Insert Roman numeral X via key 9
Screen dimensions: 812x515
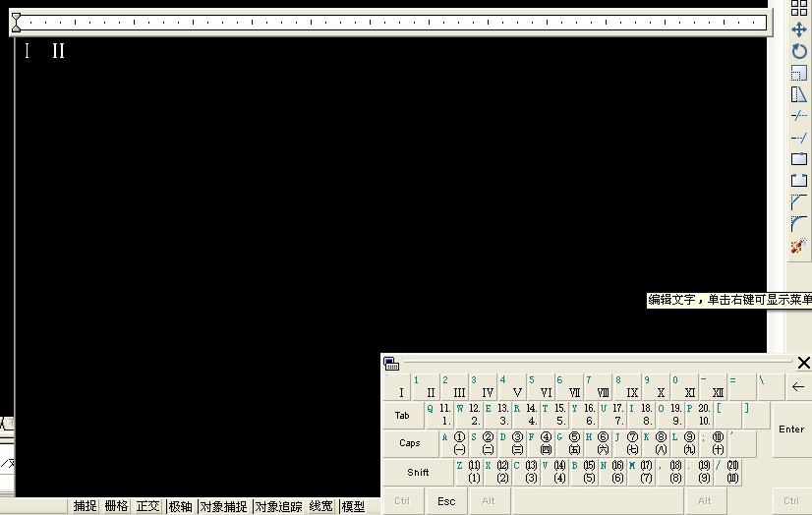pos(656,386)
